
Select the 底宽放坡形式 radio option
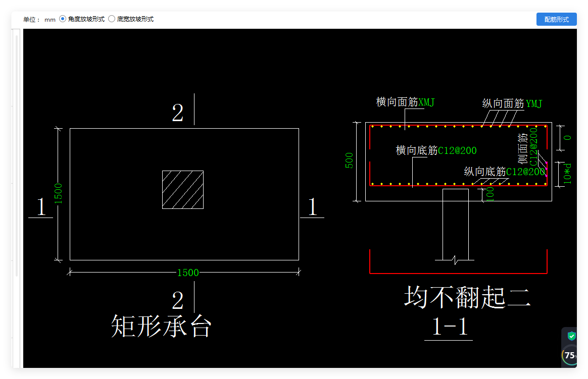click(x=112, y=19)
